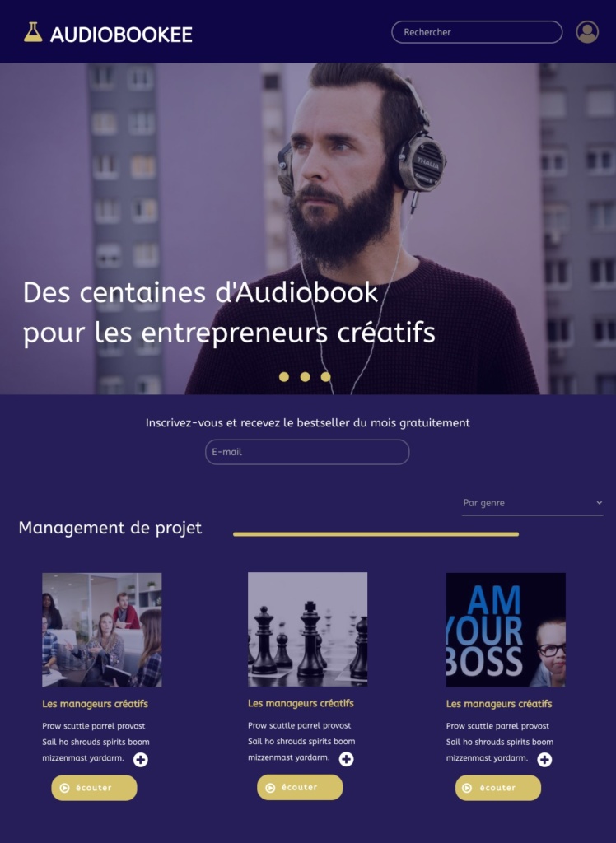This screenshot has height=843, width=616.
Task: Click écouter under the boss audiobook
Action: [498, 788]
